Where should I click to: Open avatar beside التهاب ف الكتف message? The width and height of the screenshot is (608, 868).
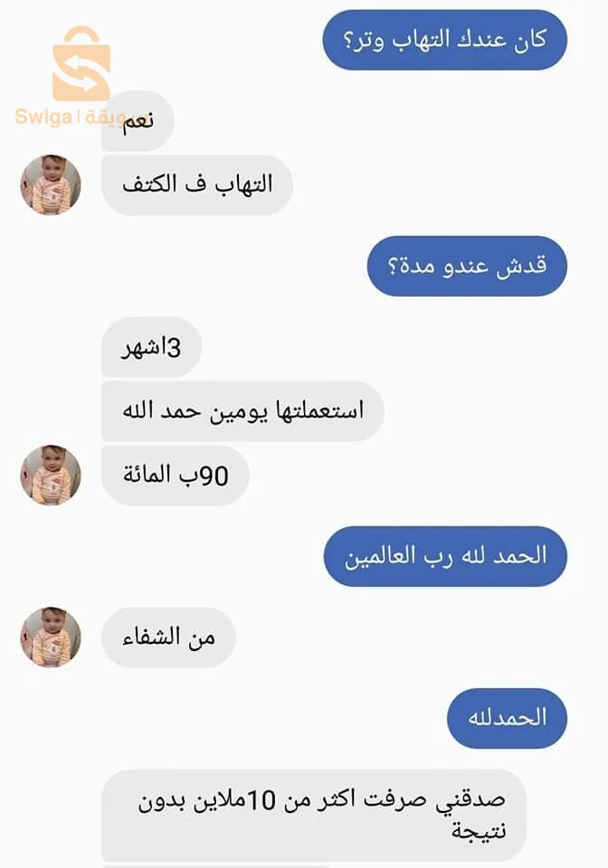point(51,184)
